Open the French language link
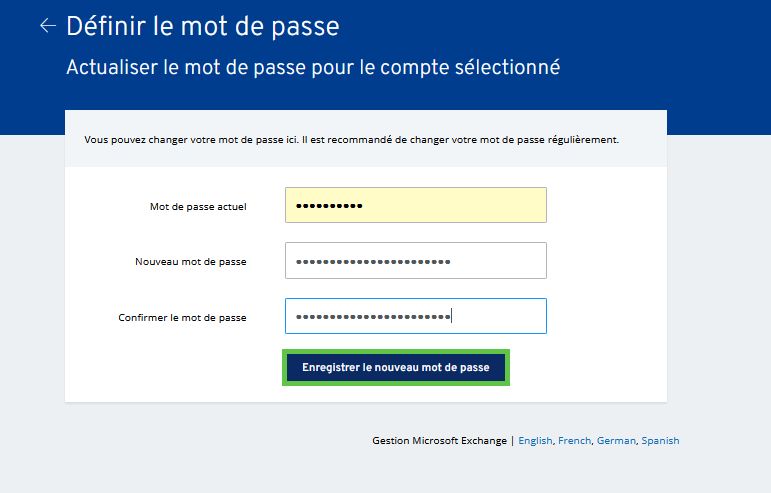Screen dimensions: 771x493 (x=574, y=440)
